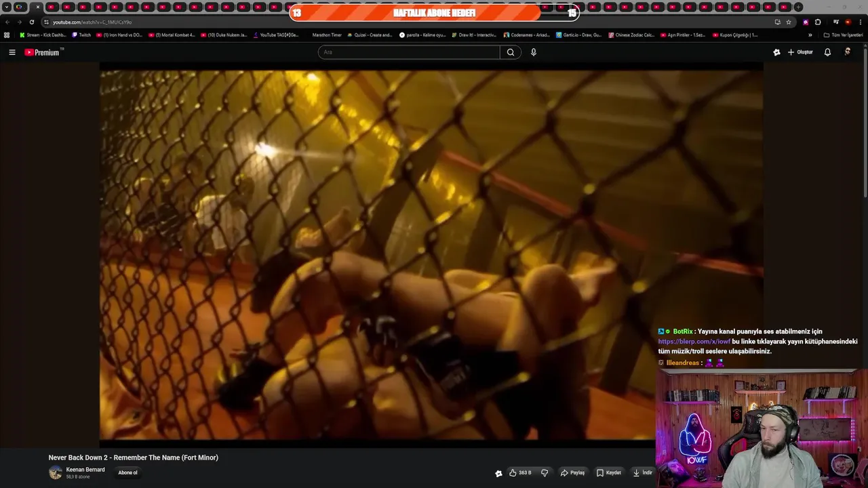
Task: Open the 'Oluştur' create button
Action: pyautogui.click(x=800, y=52)
